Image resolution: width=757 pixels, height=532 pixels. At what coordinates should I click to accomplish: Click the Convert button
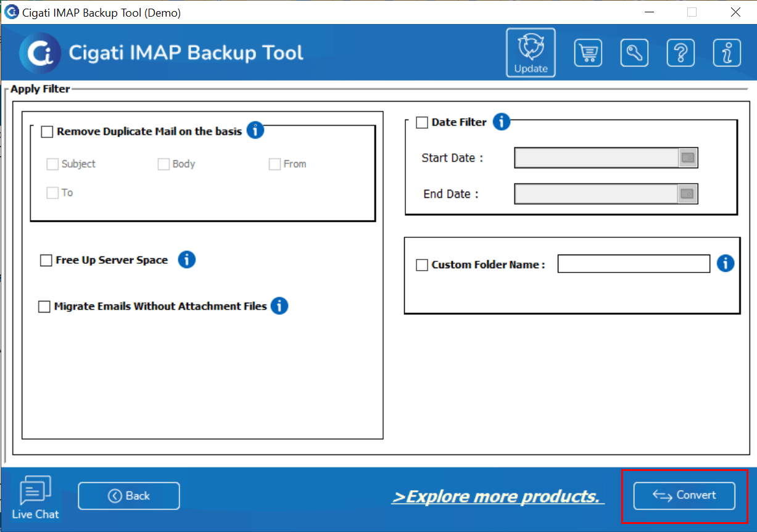pos(684,496)
